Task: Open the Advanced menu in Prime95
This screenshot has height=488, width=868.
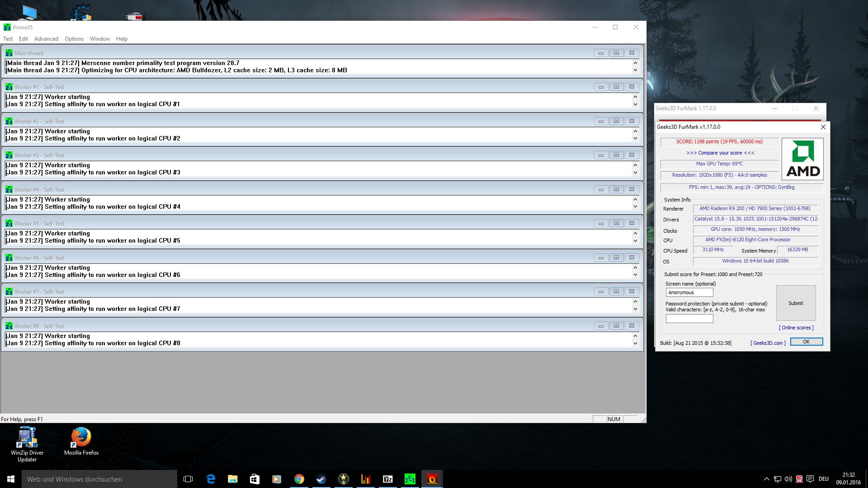Action: pos(46,39)
